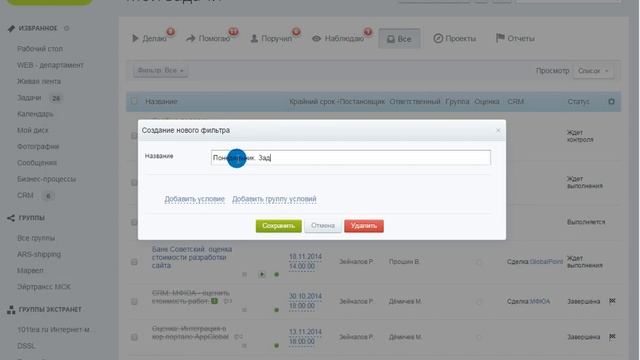Select the Все tasks tab

point(399,39)
